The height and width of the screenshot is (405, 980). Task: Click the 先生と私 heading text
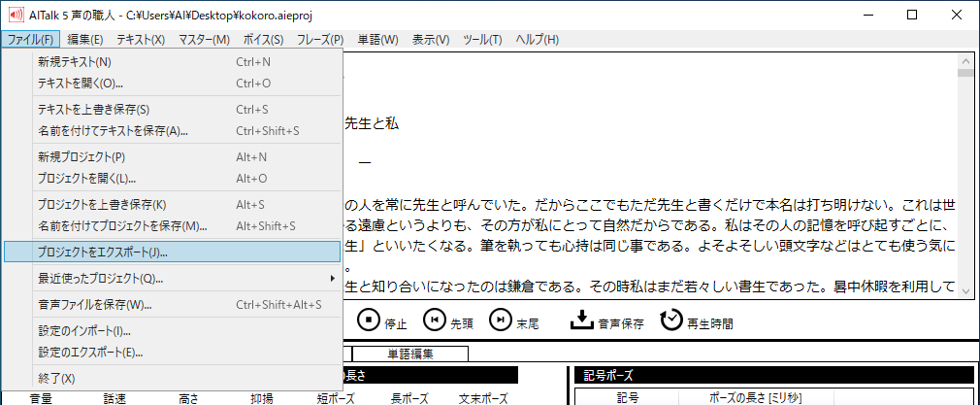point(372,124)
